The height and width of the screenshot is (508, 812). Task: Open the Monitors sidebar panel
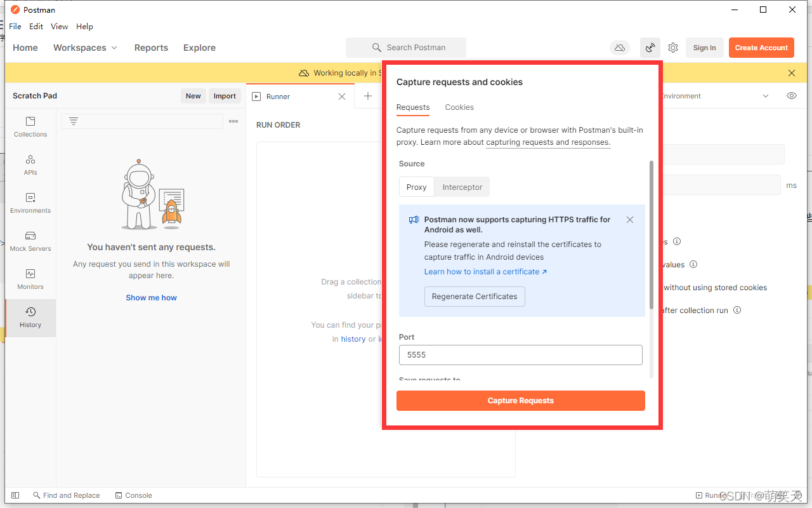click(x=30, y=279)
